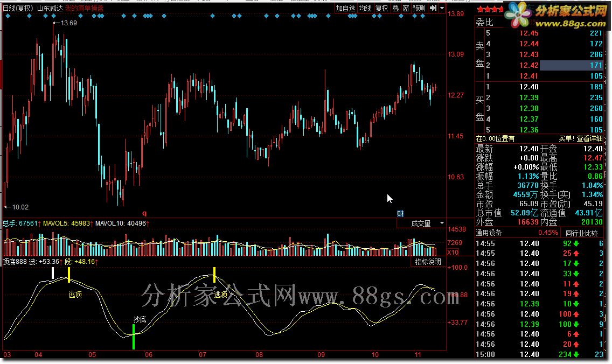Select the 日线(复权) period label
This screenshot has width=612, height=364.
(x=18, y=8)
